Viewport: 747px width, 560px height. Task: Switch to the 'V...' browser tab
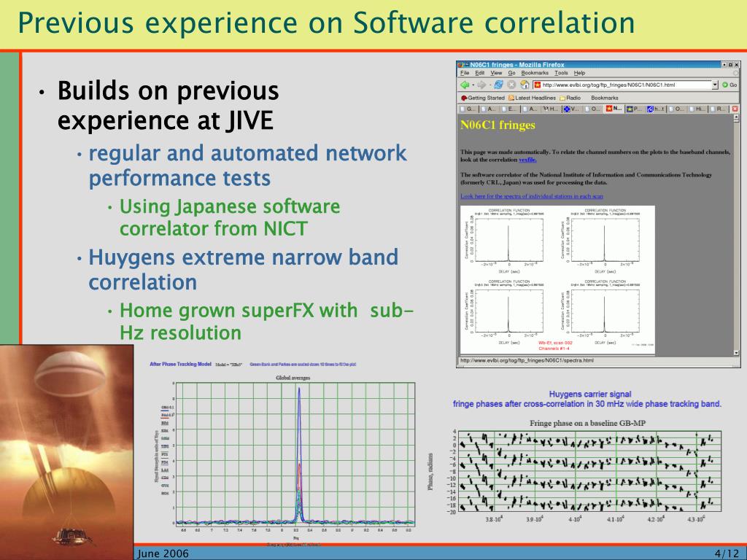click(x=572, y=109)
